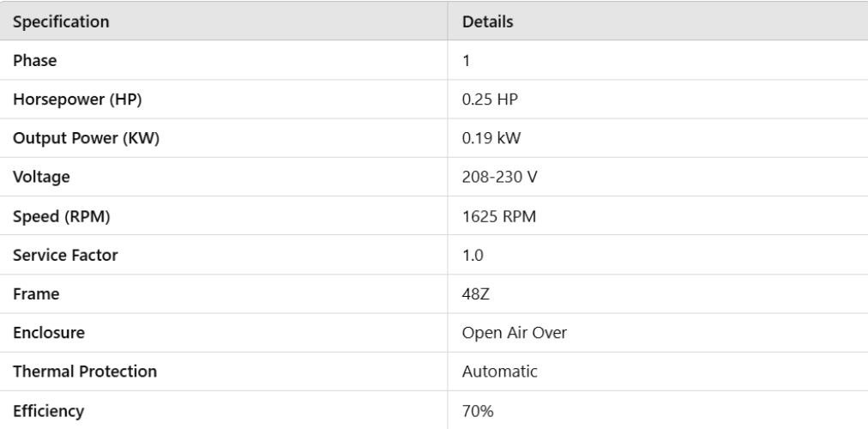Click the Specification column header
Screen dimensions: 868x429
60,22
